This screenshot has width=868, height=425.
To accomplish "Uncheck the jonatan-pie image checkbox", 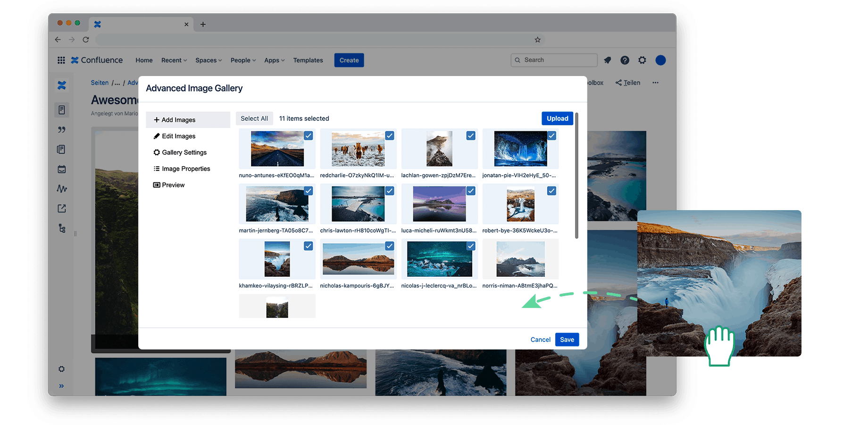I will tap(551, 136).
